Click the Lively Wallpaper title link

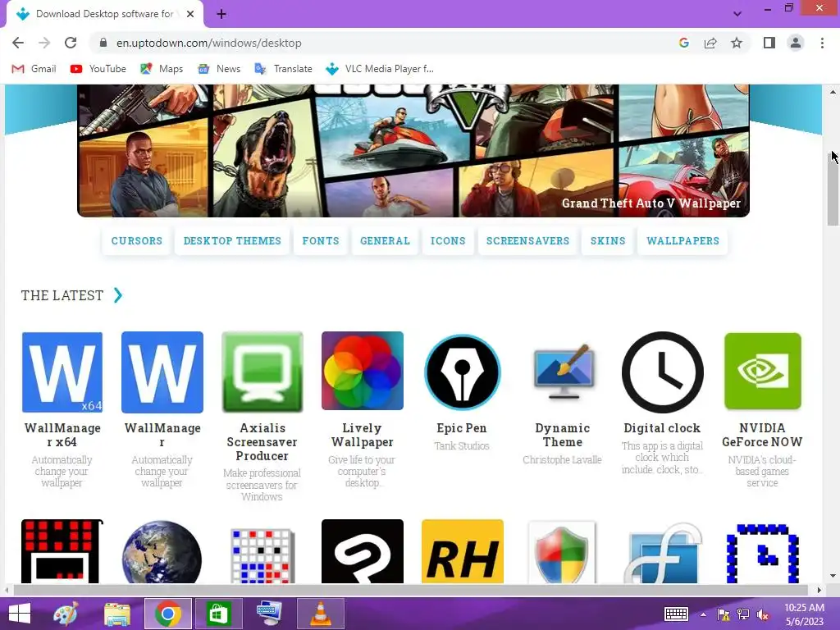click(x=362, y=435)
